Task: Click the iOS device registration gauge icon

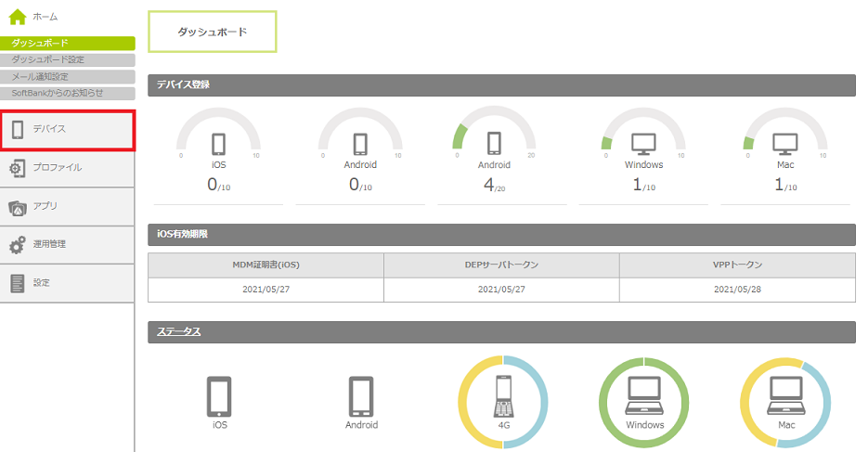Action: point(218,144)
